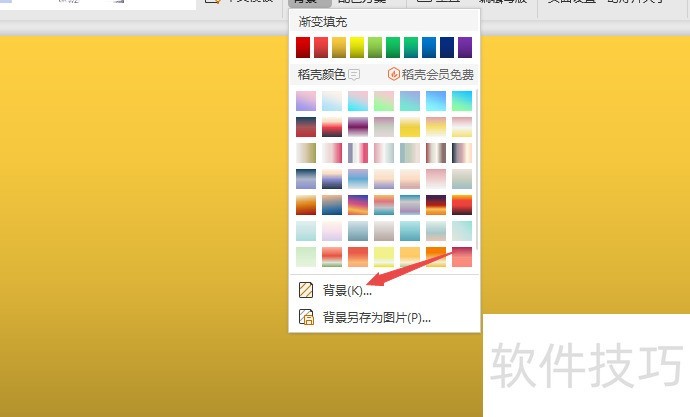690x417 pixels.
Task: Choose the brown-white-brown horizontal gradient swatch
Action: click(x=436, y=153)
